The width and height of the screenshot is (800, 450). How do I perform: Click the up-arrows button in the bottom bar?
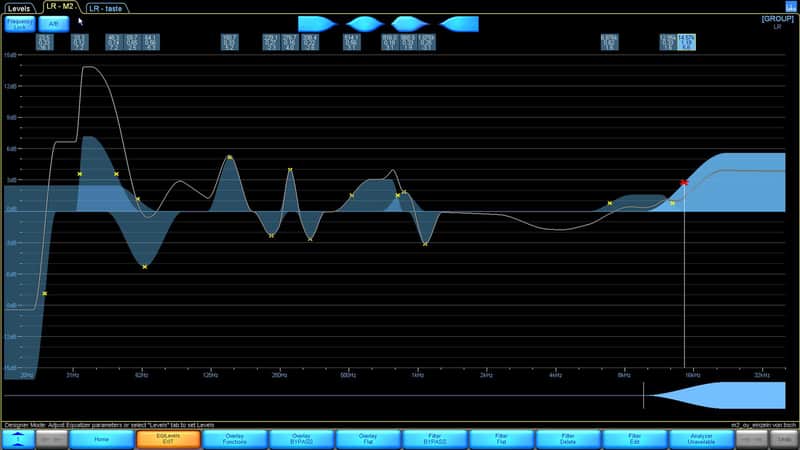tap(18, 439)
